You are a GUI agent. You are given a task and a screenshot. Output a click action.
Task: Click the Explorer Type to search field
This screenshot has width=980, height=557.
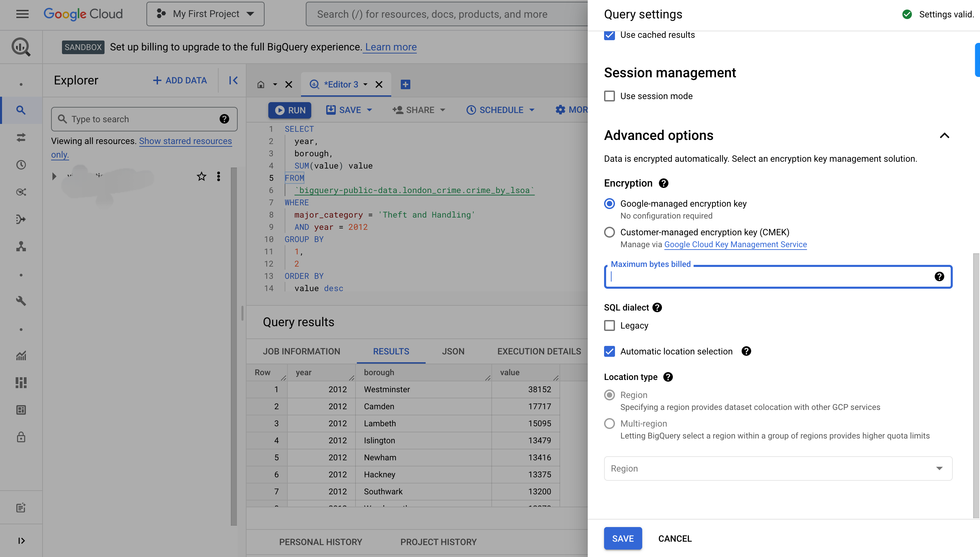(x=144, y=119)
